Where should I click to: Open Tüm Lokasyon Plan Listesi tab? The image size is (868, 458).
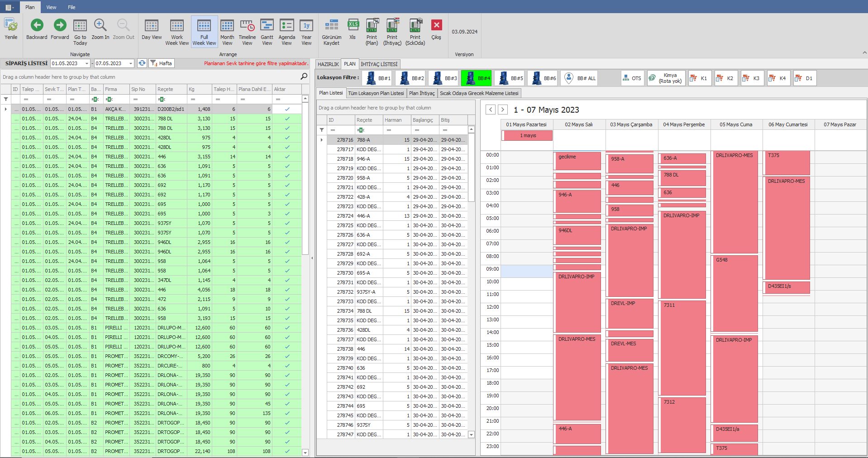click(376, 93)
